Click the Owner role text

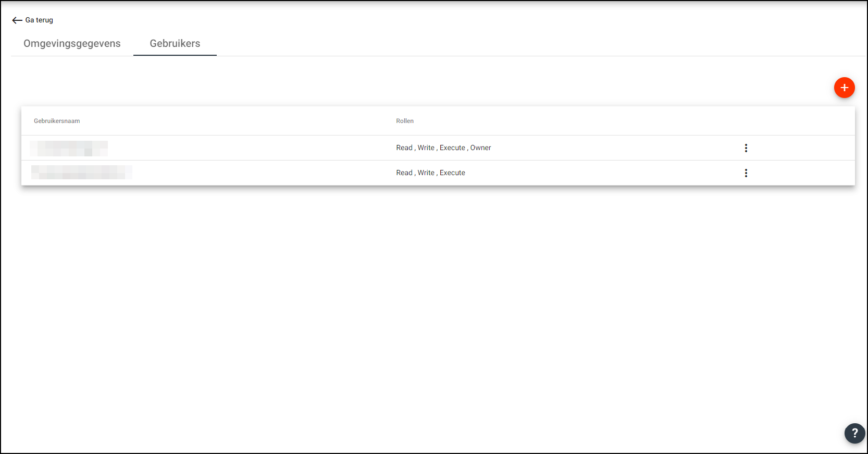480,148
